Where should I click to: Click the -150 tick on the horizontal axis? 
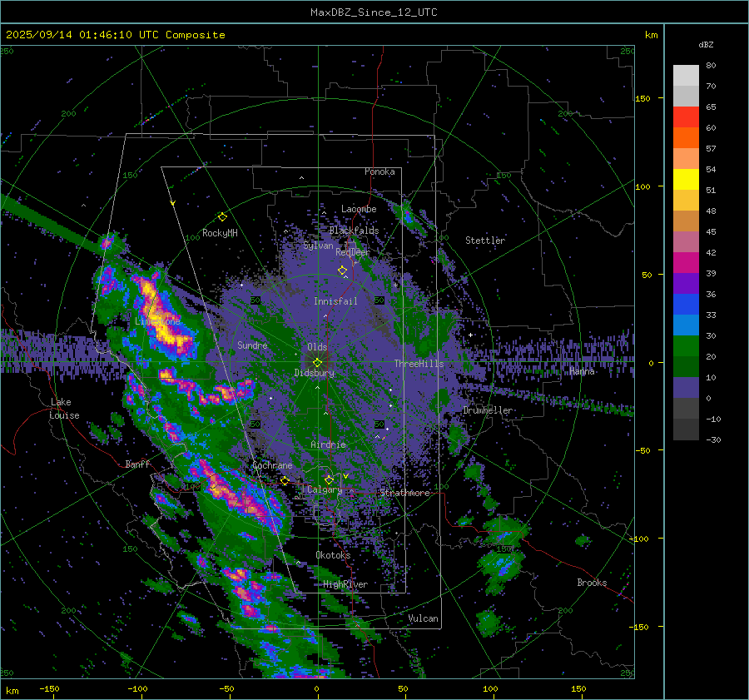point(49,688)
